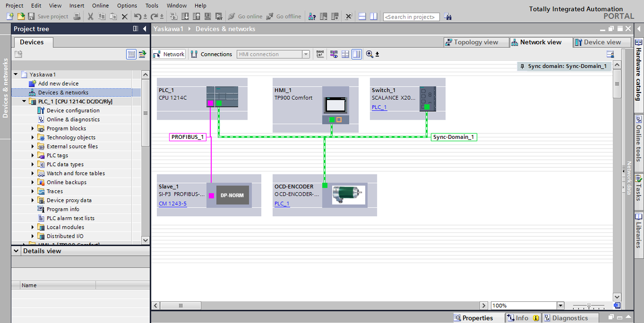This screenshot has width=644, height=323.
Task: Expand the Distributed I/O node
Action: (33, 236)
